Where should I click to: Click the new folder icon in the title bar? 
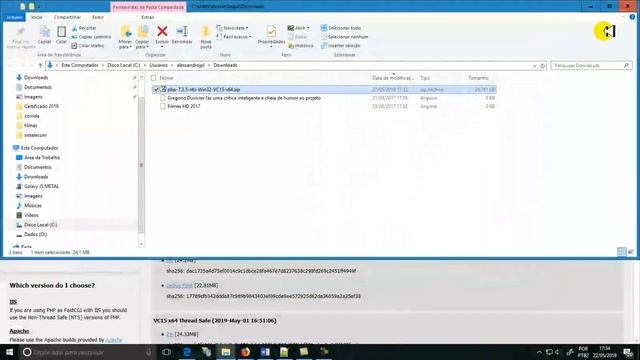coord(31,7)
